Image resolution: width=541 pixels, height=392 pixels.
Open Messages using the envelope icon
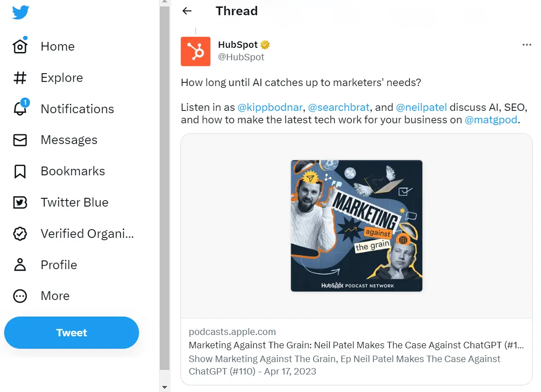[20, 140]
